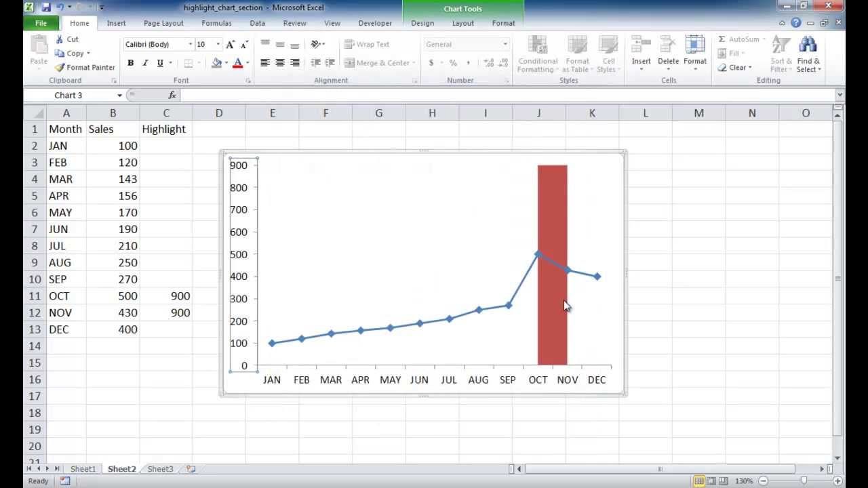Click the Zoom Out minus button
Image resolution: width=868 pixels, height=488 pixels.
coord(763,481)
